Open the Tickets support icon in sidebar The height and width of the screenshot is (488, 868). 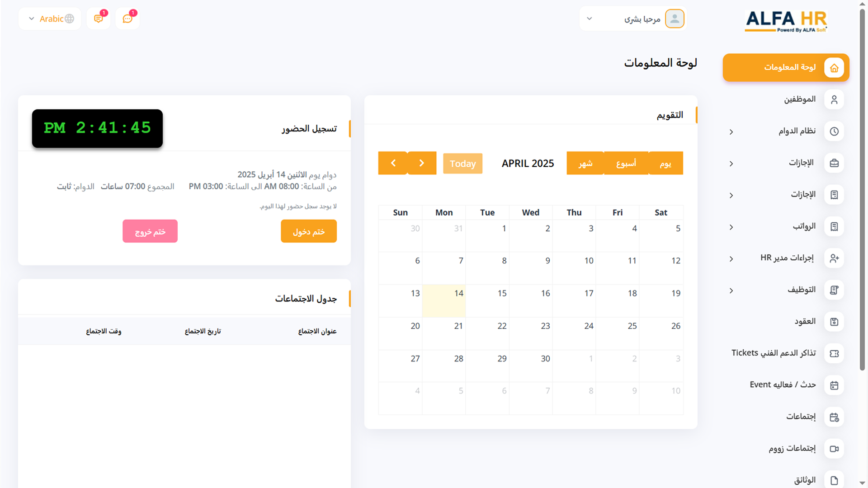click(834, 353)
